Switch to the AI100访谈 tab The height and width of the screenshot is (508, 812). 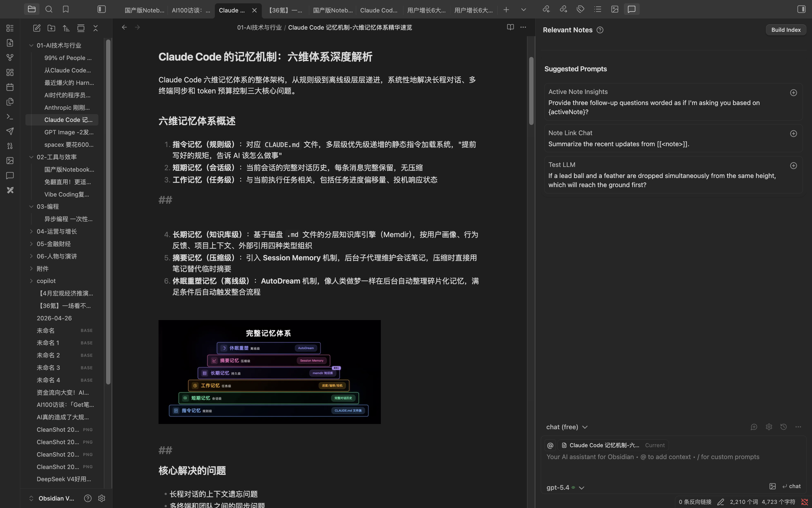pyautogui.click(x=191, y=10)
